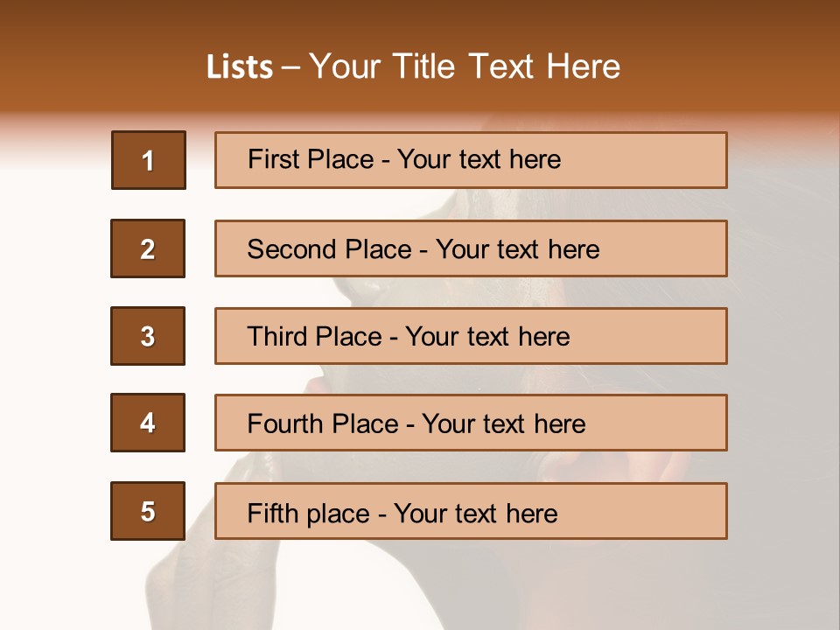Viewport: 840px width, 630px height.
Task: Select the number 4 box
Action: coord(148,423)
